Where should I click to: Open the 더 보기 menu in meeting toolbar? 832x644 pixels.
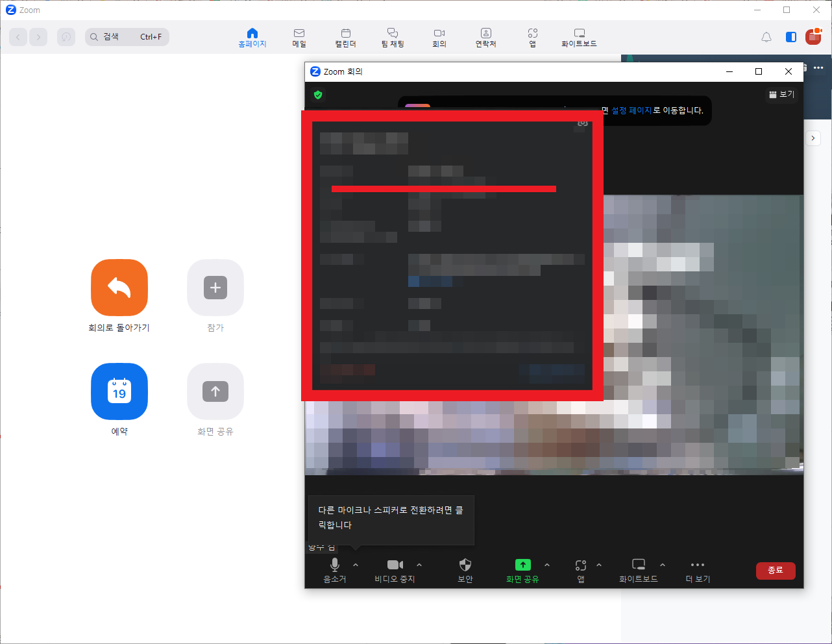click(x=697, y=570)
